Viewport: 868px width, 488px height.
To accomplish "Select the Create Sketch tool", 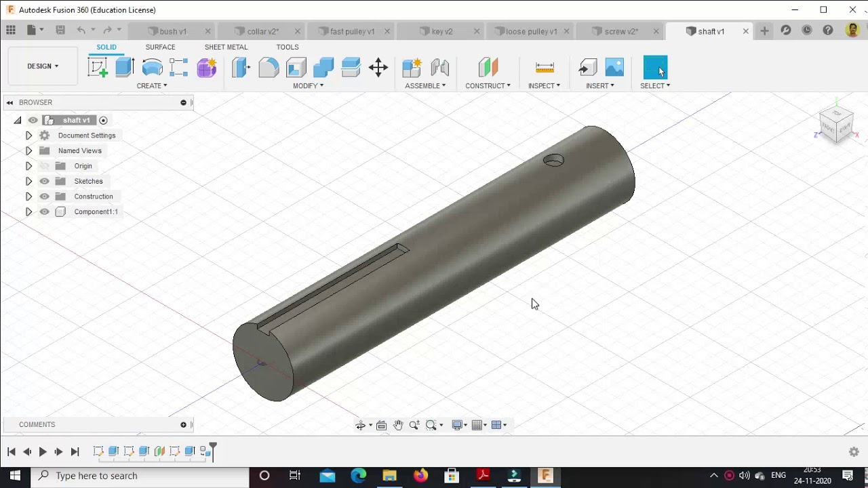I will (98, 67).
